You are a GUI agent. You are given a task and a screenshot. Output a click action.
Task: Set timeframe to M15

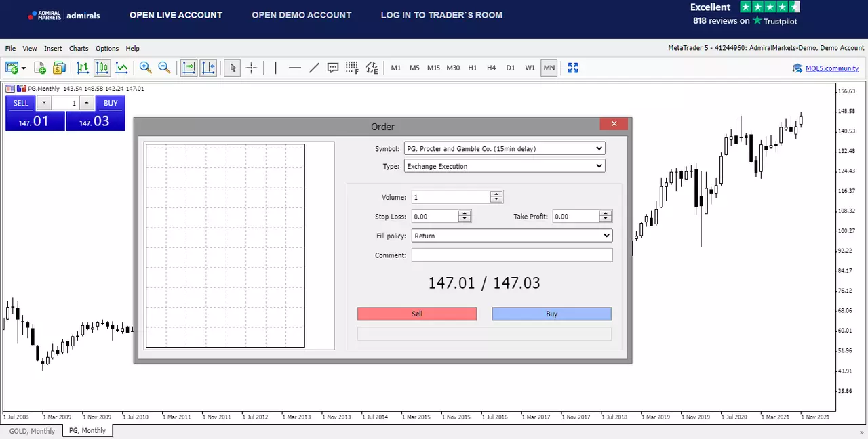[433, 68]
